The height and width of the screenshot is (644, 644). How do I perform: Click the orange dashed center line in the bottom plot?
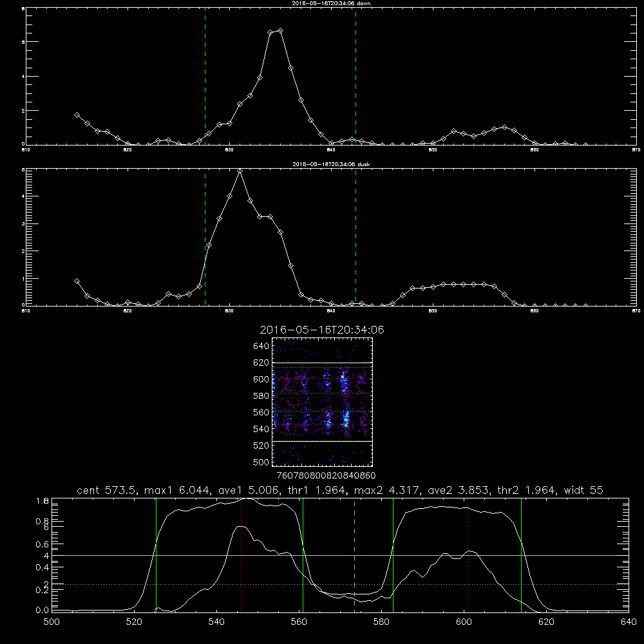point(354,555)
